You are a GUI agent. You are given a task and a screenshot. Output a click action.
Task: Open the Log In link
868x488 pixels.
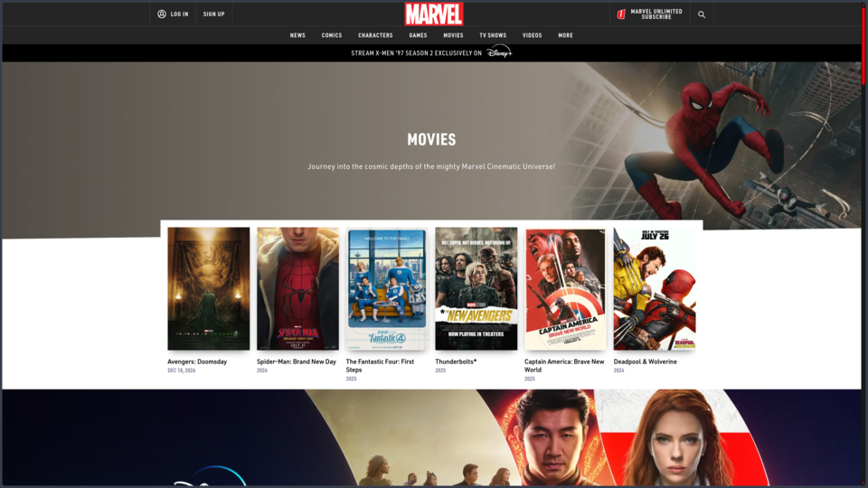point(179,14)
